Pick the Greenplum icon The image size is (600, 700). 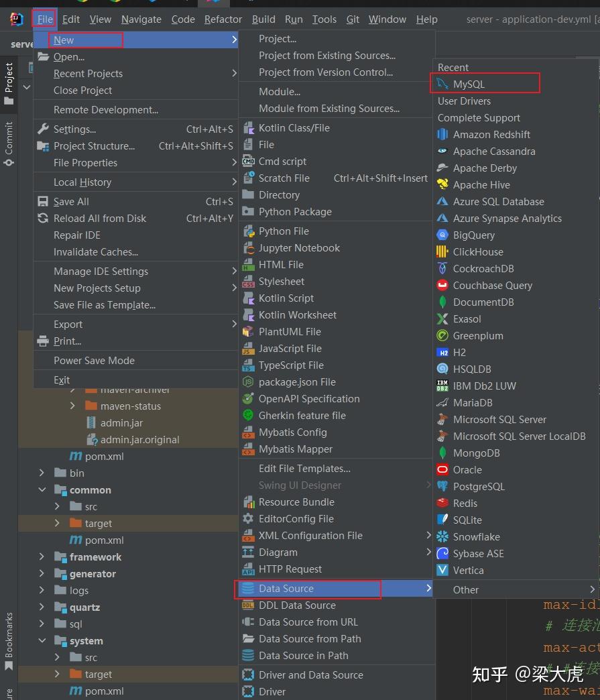442,336
